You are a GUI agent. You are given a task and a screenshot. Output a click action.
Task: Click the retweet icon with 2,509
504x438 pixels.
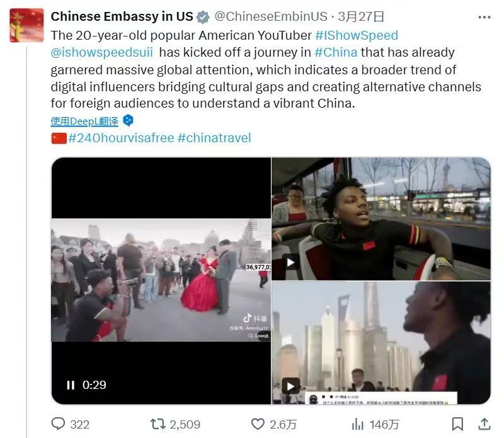pyautogui.click(x=158, y=424)
